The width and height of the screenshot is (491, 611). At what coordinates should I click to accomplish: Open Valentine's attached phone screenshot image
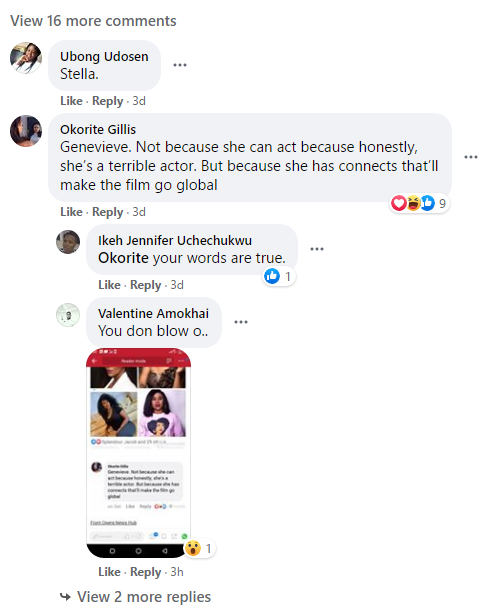[x=138, y=452]
